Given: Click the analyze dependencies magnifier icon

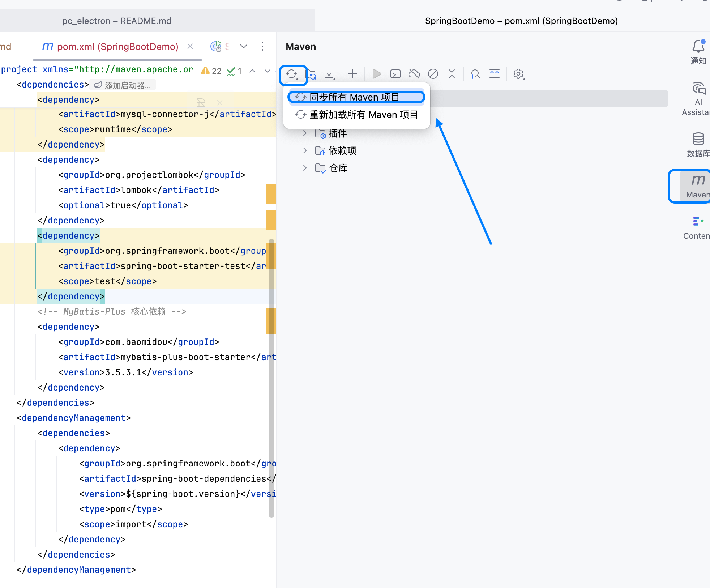Looking at the screenshot, I should pyautogui.click(x=475, y=74).
